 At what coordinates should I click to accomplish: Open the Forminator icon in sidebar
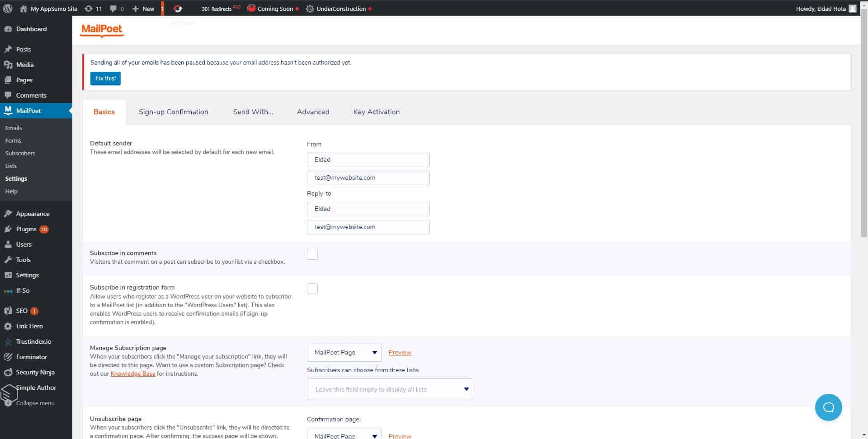8,357
